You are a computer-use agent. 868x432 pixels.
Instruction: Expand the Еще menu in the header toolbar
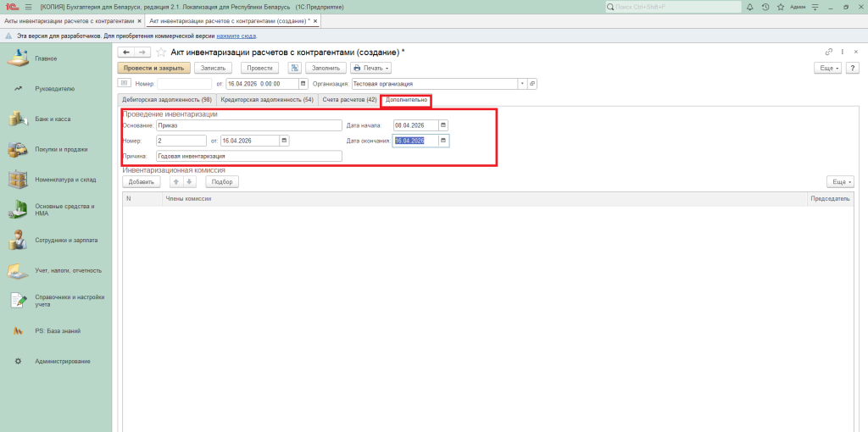(826, 68)
